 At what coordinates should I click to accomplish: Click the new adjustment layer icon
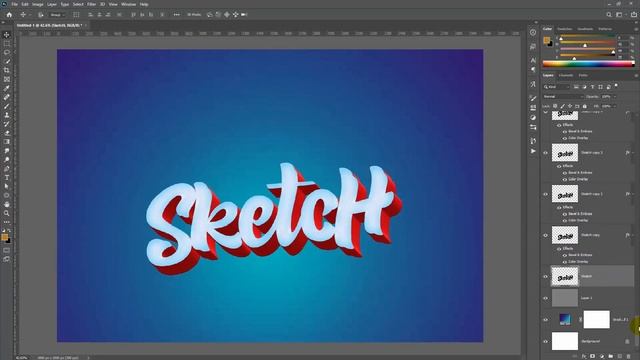click(602, 356)
